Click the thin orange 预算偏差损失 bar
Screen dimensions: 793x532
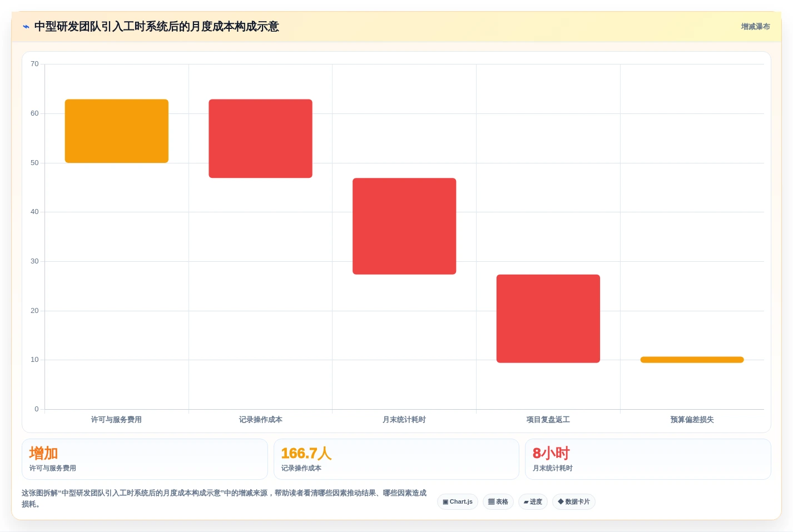click(692, 360)
